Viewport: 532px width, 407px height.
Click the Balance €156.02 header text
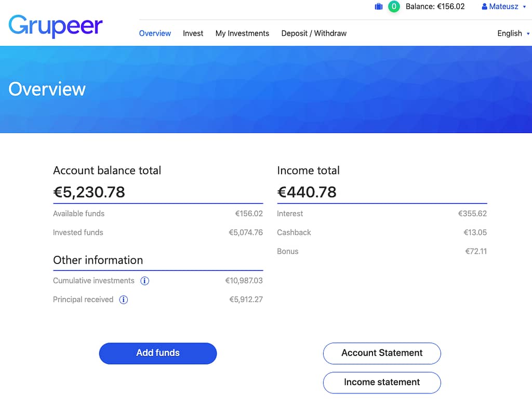[x=435, y=6]
